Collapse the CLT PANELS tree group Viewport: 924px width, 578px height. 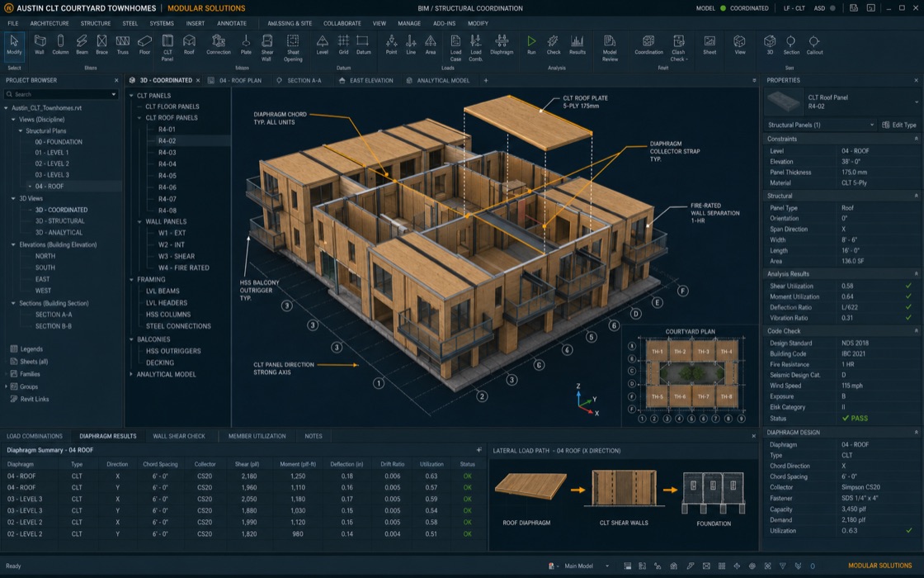click(x=131, y=96)
